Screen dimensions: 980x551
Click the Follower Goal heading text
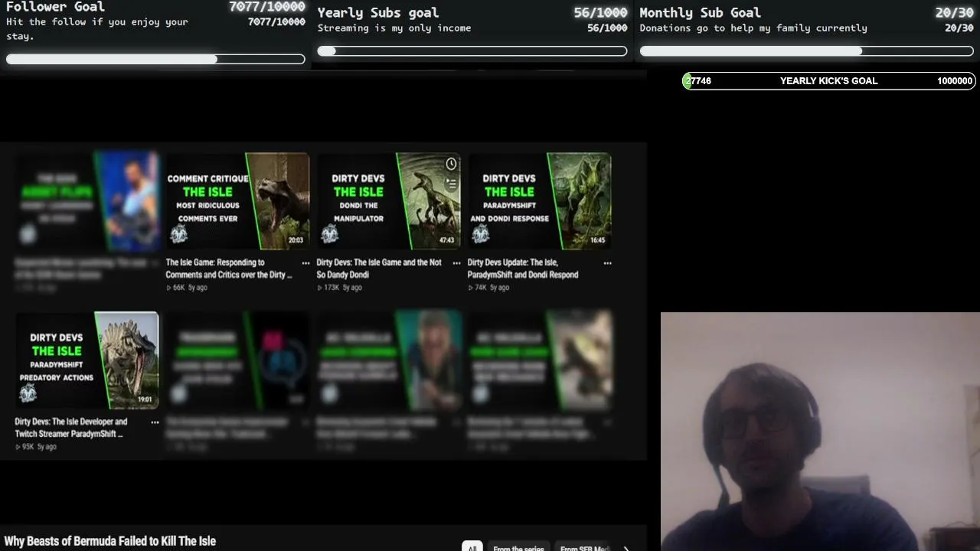55,7
